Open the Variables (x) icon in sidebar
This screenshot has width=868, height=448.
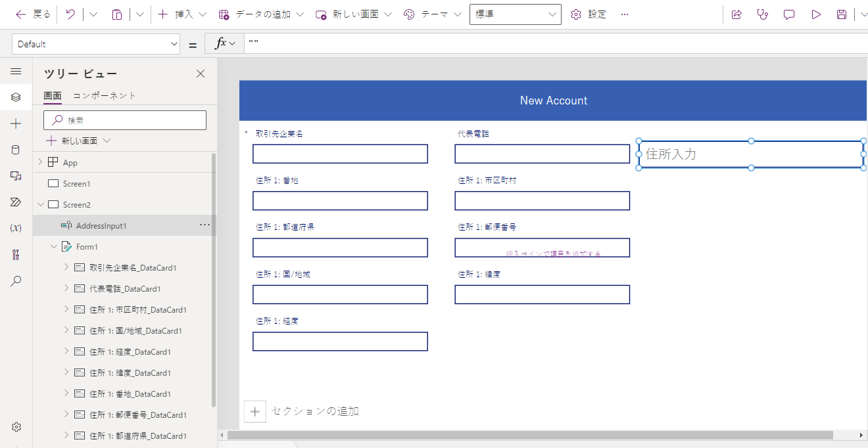[16, 228]
